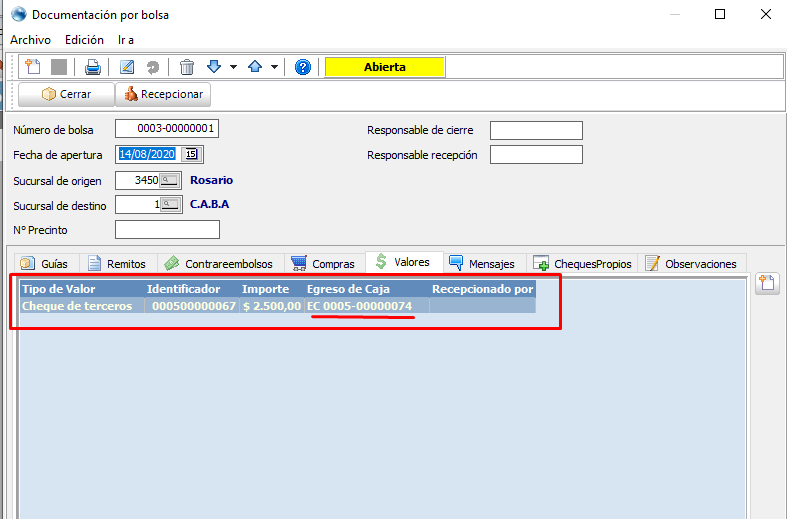
Task: Close the Documentación por bolsa window
Action: point(766,14)
